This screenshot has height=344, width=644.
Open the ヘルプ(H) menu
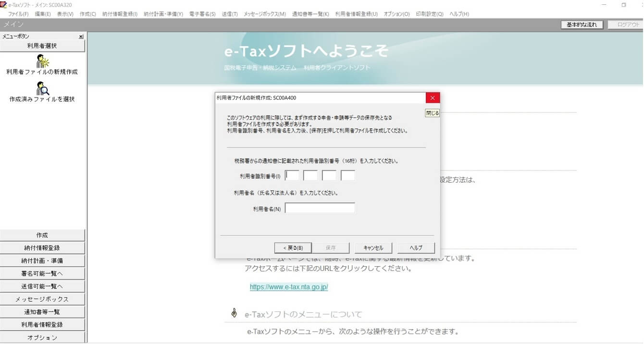point(459,14)
